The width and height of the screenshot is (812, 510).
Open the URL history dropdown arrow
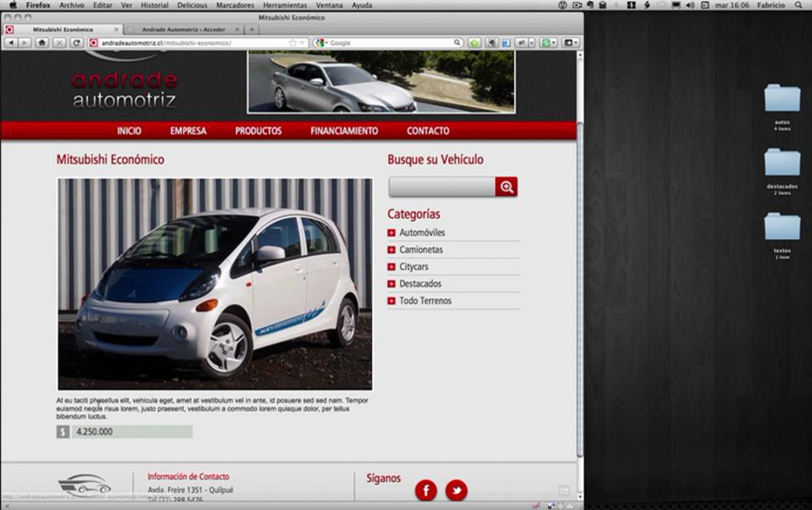(302, 43)
